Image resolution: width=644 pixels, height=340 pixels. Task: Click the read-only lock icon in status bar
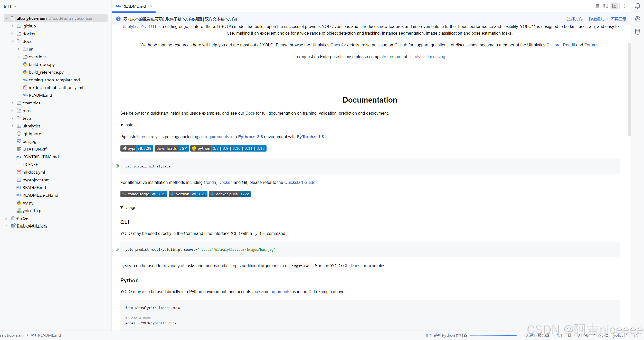636,335
